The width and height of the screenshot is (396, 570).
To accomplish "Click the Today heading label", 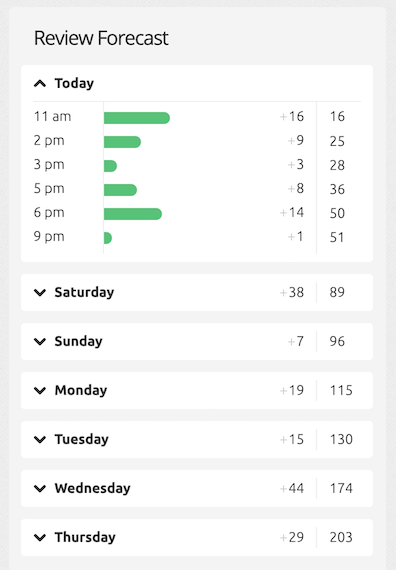I will coord(74,84).
